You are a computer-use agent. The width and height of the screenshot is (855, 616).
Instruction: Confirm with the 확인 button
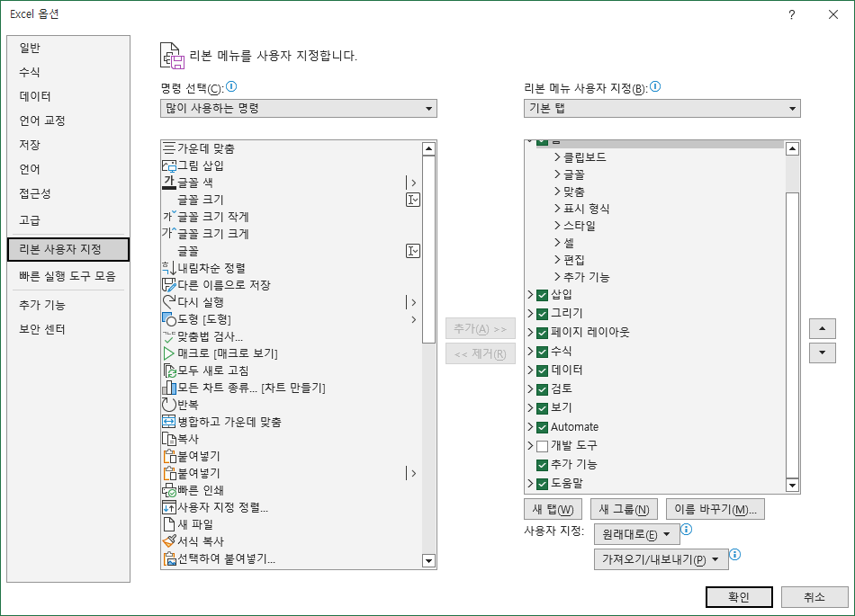tap(739, 597)
